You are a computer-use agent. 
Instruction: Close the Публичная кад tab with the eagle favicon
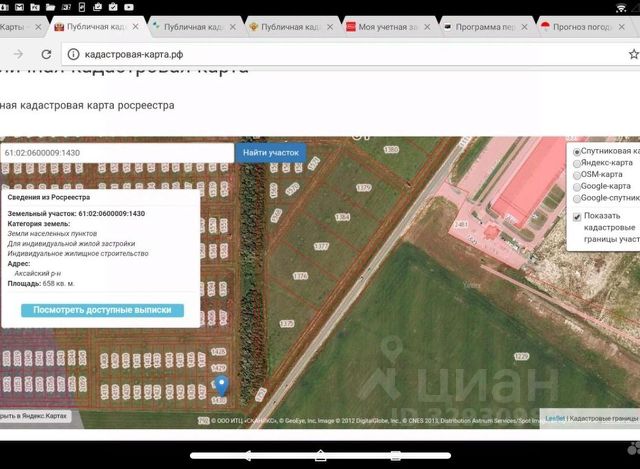coord(330,27)
